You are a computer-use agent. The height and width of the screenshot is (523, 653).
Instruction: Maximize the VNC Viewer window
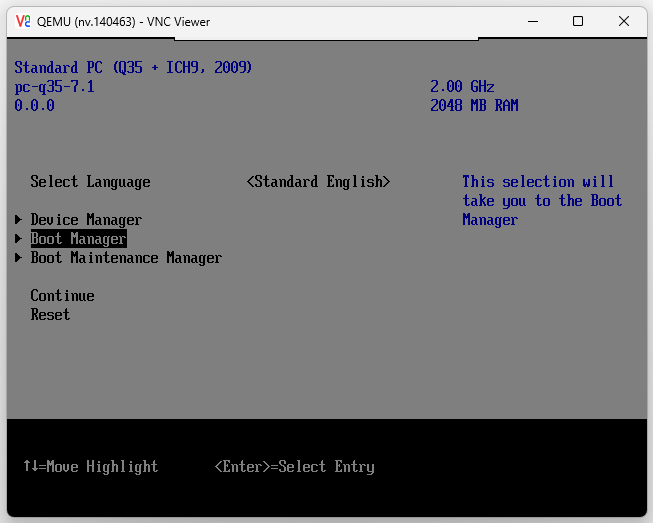pos(578,21)
